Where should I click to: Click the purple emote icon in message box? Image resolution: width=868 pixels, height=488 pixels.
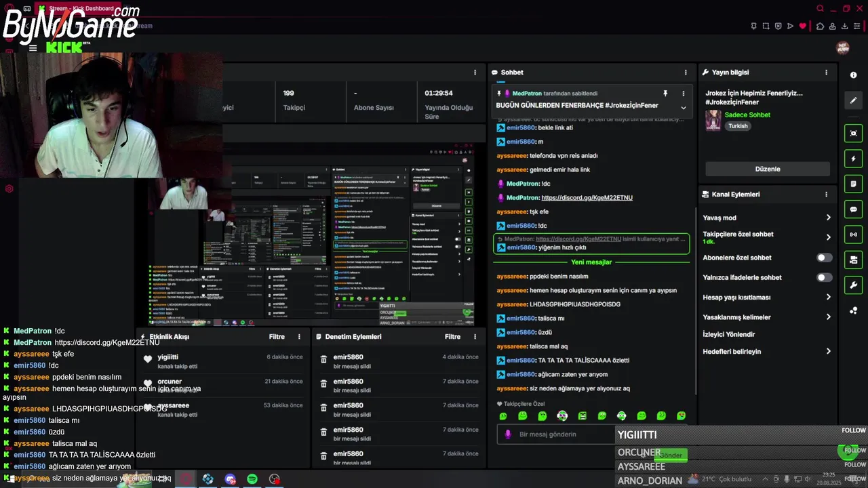pos(508,434)
